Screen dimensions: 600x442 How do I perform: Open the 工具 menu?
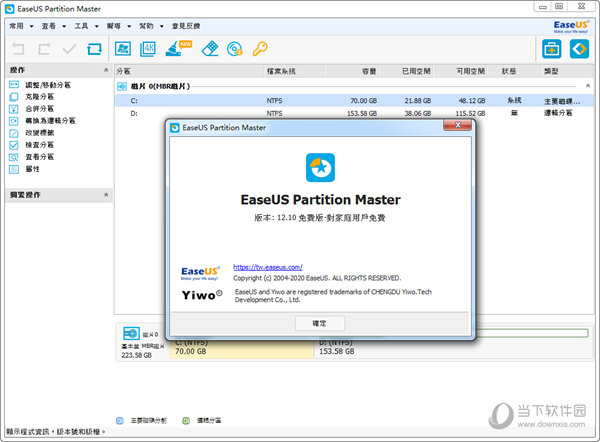coord(81,26)
